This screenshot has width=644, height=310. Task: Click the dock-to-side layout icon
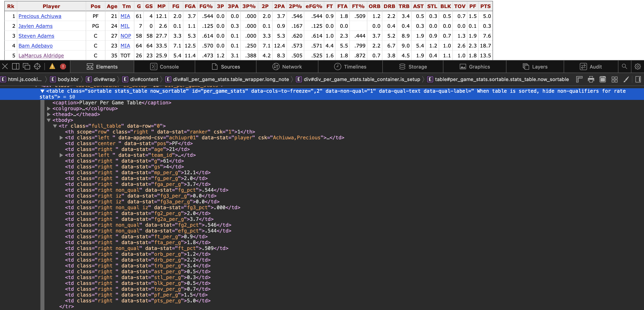(x=16, y=66)
